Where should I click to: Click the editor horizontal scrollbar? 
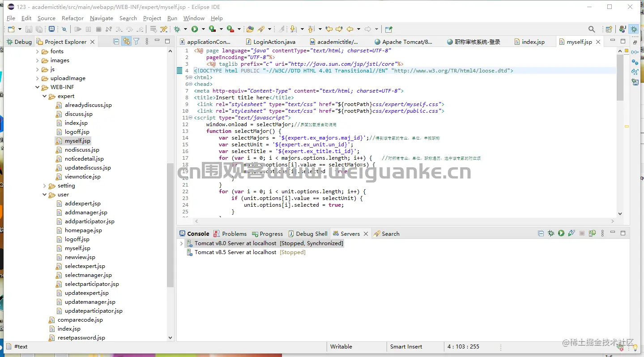pyautogui.click(x=404, y=221)
